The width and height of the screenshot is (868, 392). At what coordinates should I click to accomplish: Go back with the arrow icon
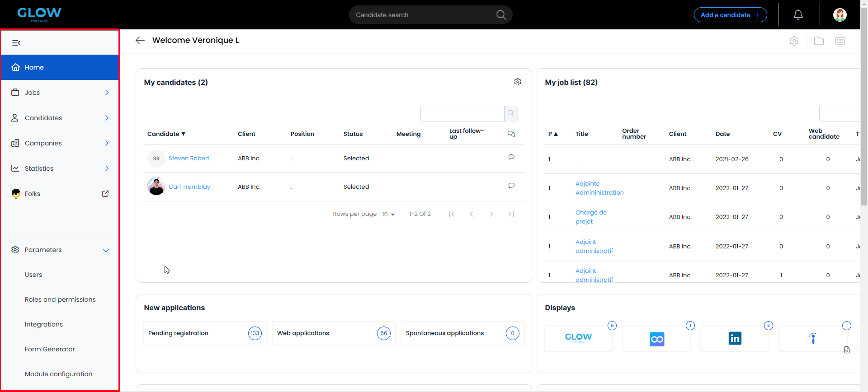[x=140, y=40]
